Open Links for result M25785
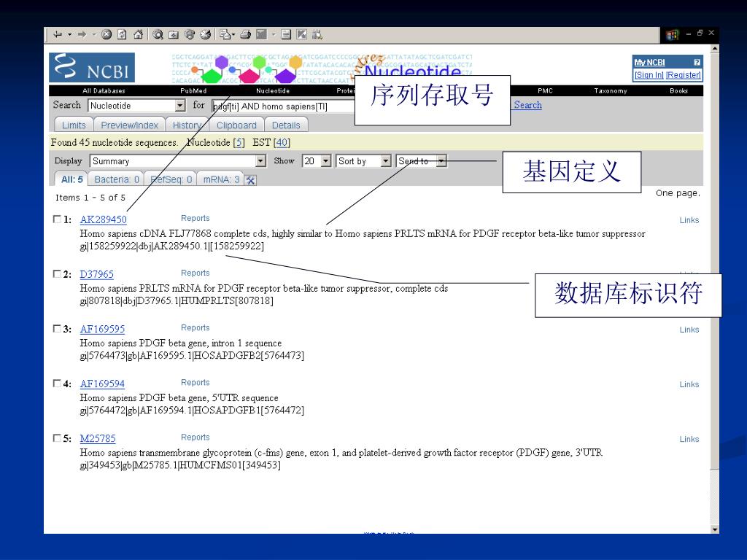Viewport: 747px width, 560px height. pos(689,439)
